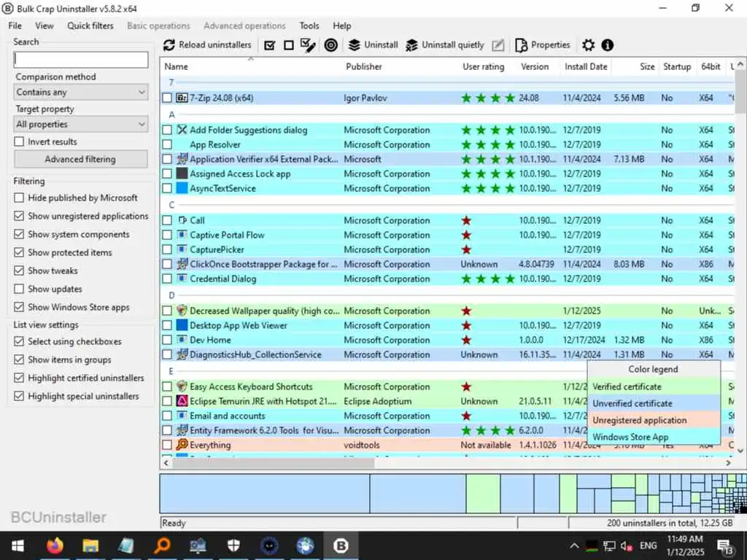Screen dimensions: 747x560
Task: Click the Reload uninstallers refresh icon
Action: 169,45
